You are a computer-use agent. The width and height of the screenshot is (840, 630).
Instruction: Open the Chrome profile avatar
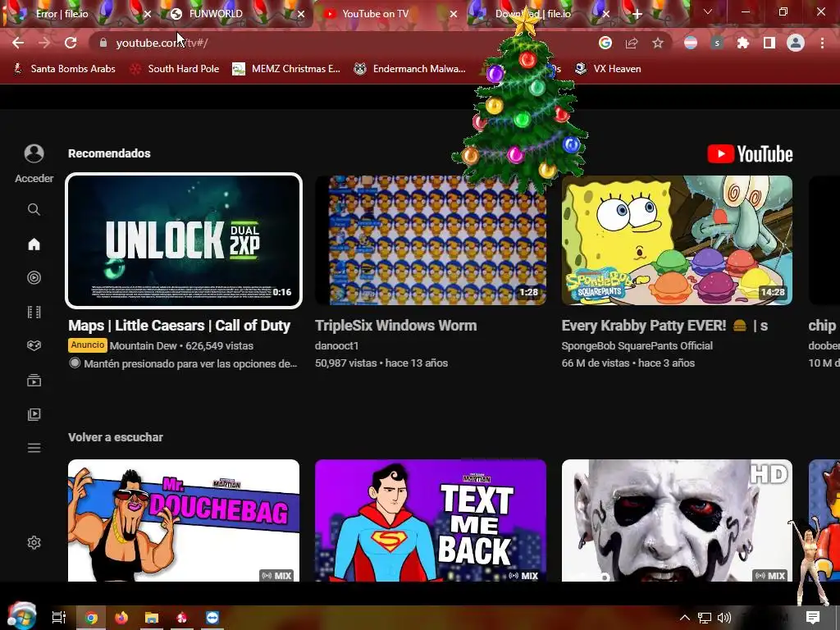[796, 43]
